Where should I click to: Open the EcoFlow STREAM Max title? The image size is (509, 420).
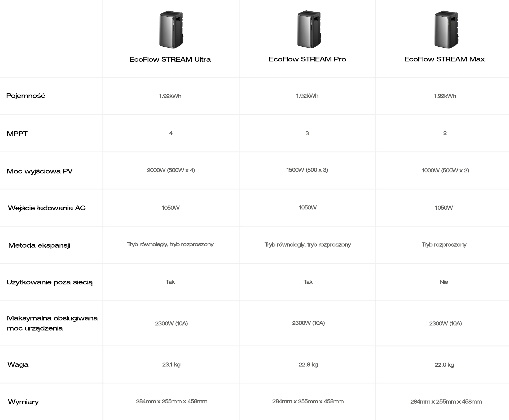[x=444, y=59]
